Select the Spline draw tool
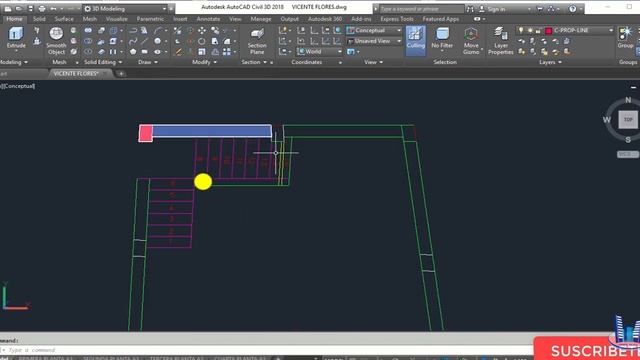 coord(133,41)
